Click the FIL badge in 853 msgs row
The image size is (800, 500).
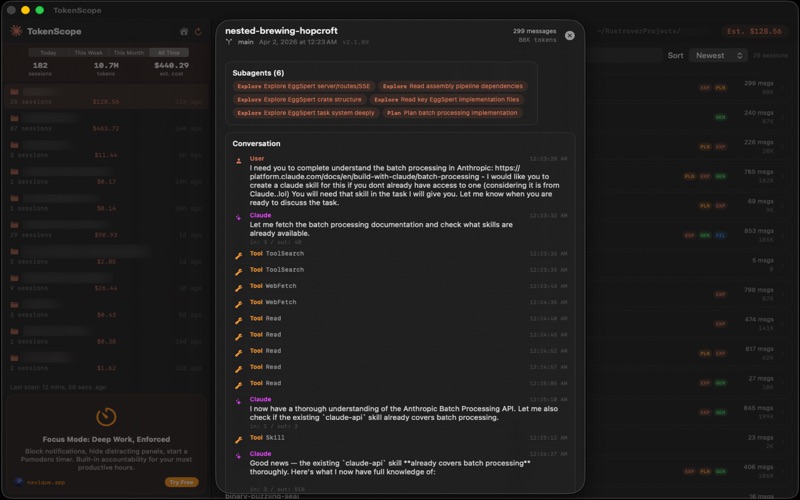click(720, 235)
